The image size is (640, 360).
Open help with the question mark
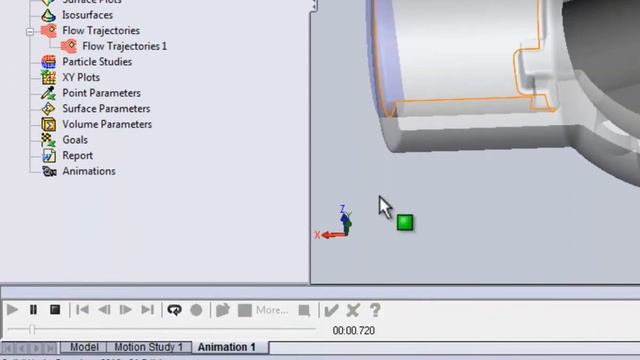(x=375, y=310)
